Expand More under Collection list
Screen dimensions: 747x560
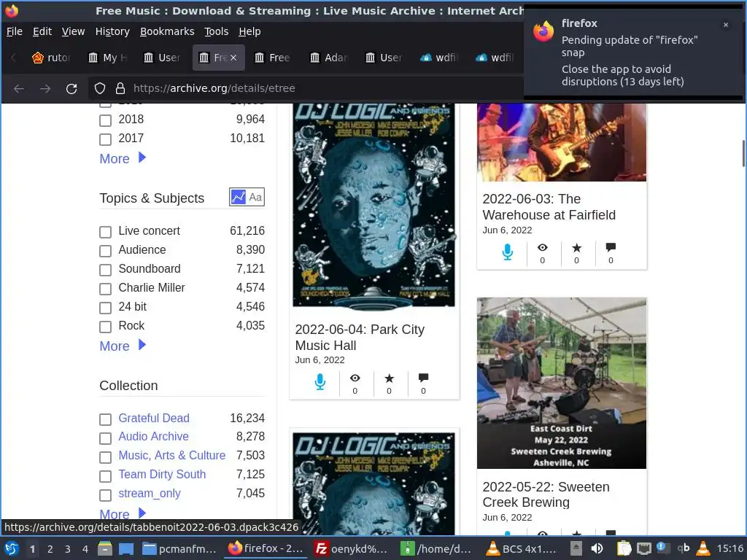(123, 514)
